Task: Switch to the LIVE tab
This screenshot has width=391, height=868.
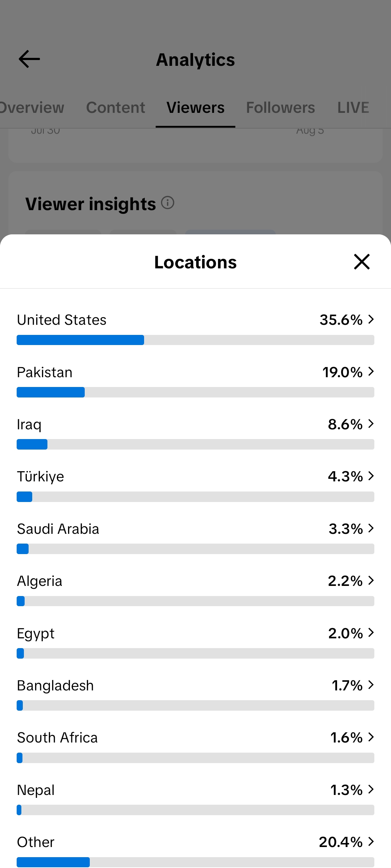Action: 353,108
